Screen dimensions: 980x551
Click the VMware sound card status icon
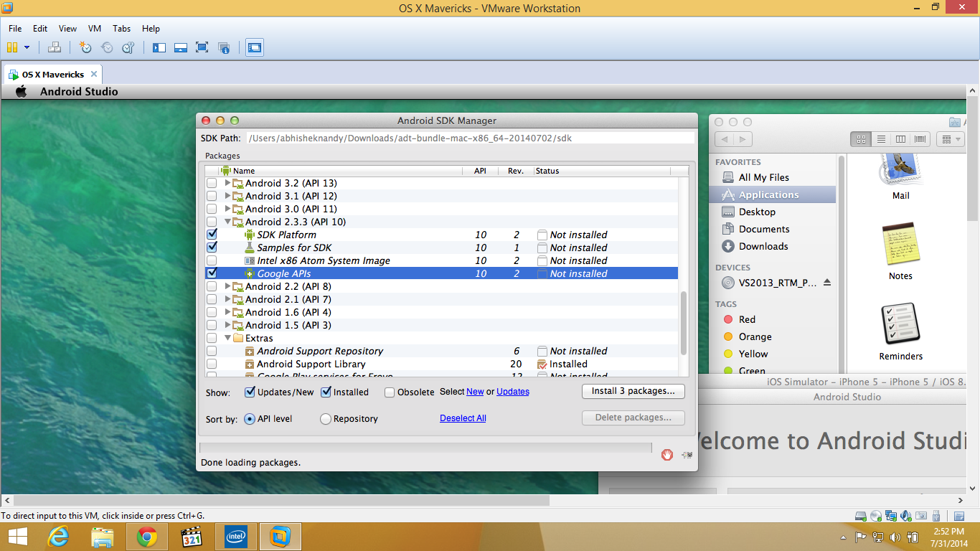[905, 516]
